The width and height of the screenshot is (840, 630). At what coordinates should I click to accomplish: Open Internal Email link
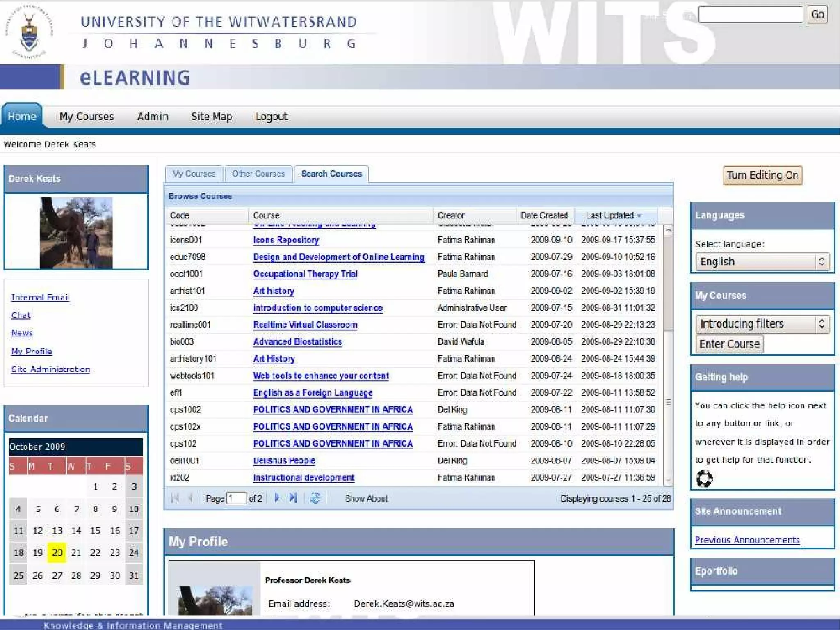tap(40, 297)
